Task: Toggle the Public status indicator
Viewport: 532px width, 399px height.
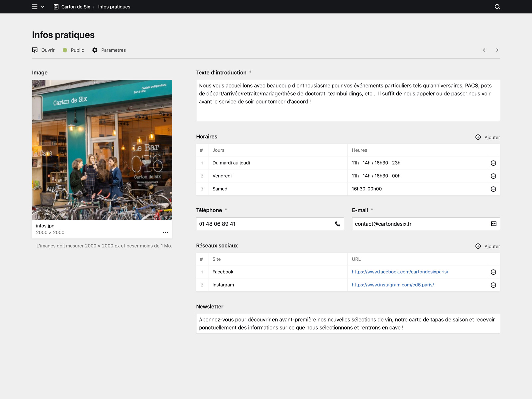Action: point(65,50)
